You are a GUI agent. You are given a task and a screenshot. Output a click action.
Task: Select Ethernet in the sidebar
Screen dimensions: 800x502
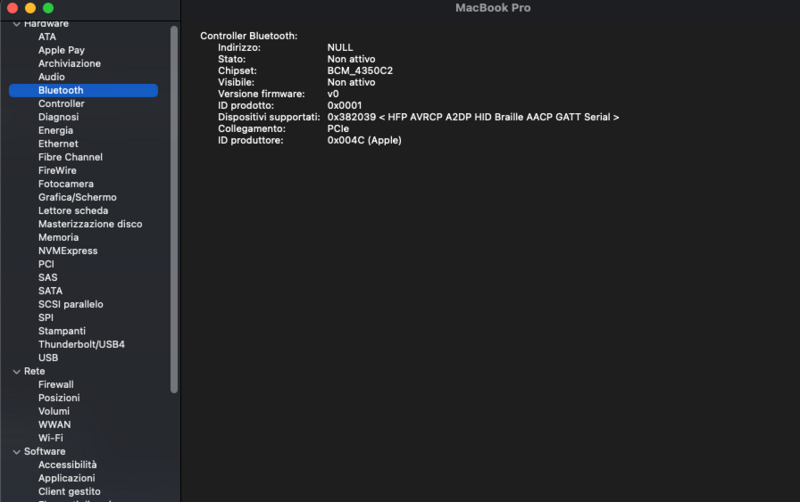tap(58, 143)
